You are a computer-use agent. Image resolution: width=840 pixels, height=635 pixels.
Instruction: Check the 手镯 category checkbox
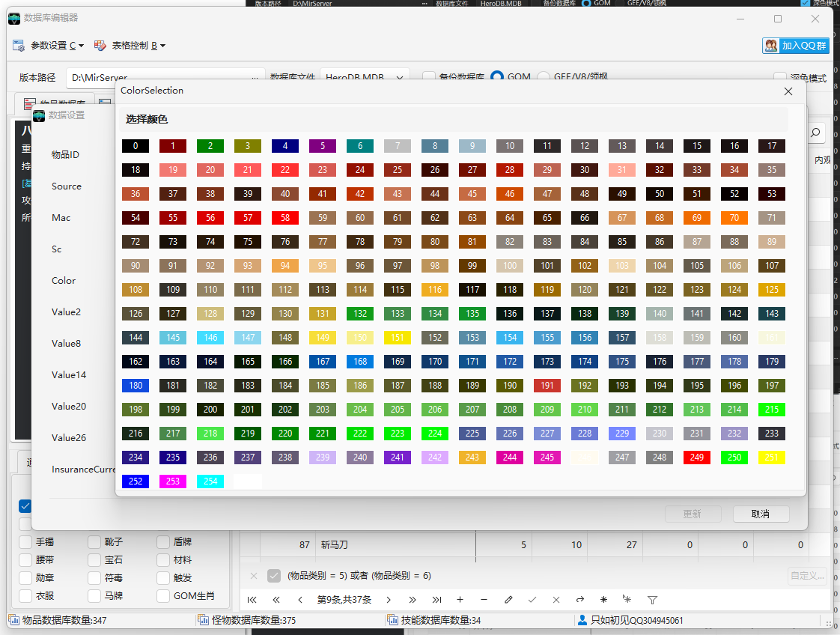click(x=25, y=542)
